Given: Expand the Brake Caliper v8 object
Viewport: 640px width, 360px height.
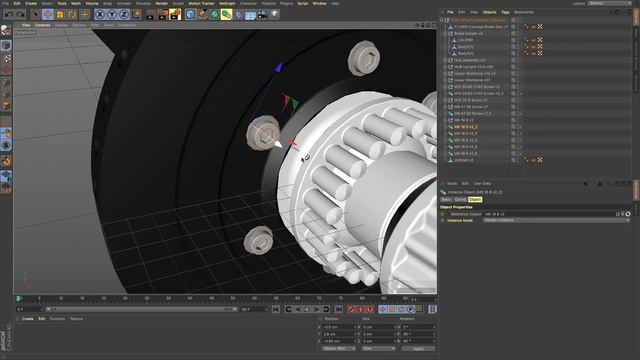Looking at the screenshot, I should pyautogui.click(x=445, y=33).
